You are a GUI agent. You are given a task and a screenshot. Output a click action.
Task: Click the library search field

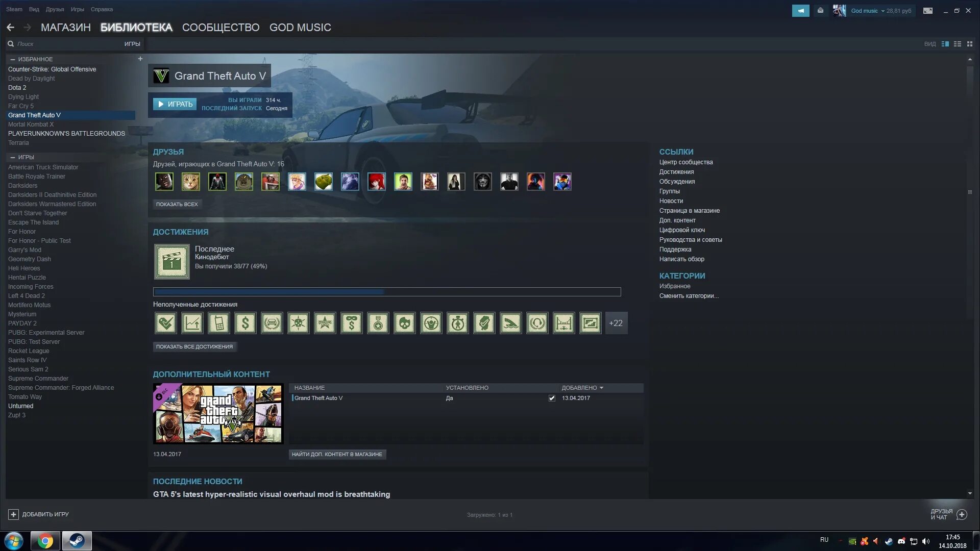click(x=66, y=44)
